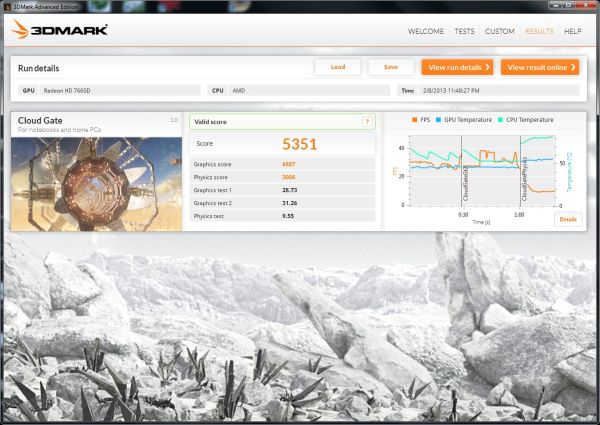Image resolution: width=600 pixels, height=425 pixels.
Task: Click the Graphics test 1 value 28.73
Action: 290,190
